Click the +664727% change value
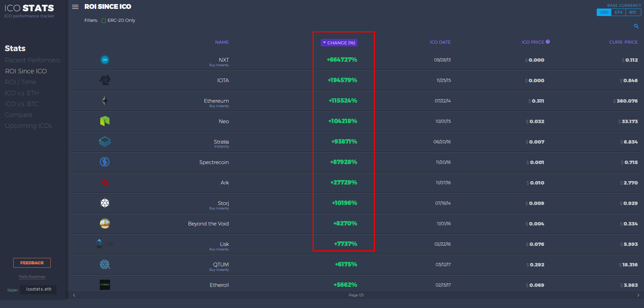 click(x=342, y=60)
